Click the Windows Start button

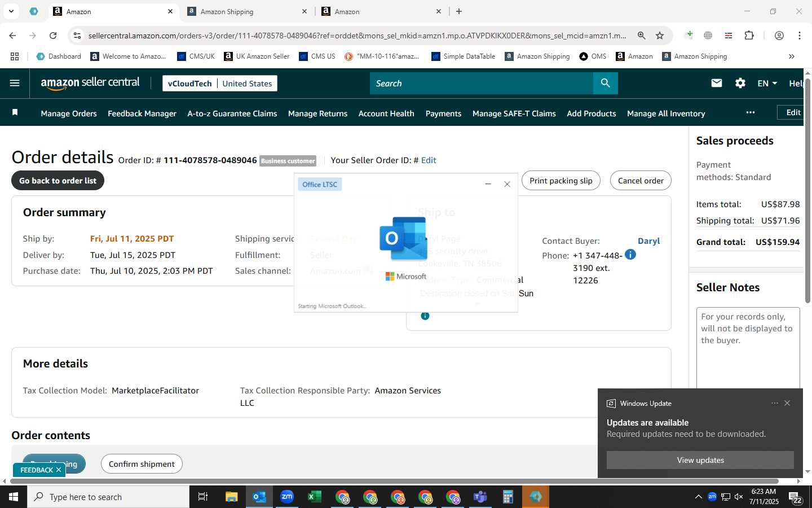(14, 497)
